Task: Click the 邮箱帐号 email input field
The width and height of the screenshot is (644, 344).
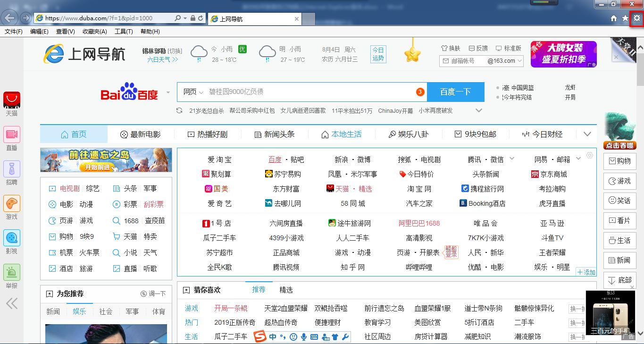Action: pos(462,61)
